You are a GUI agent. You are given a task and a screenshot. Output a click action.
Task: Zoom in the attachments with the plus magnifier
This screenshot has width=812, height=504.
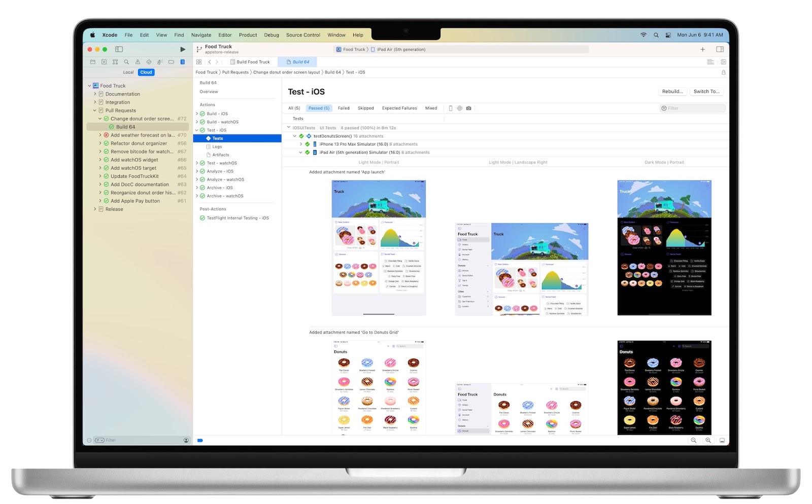pyautogui.click(x=708, y=440)
